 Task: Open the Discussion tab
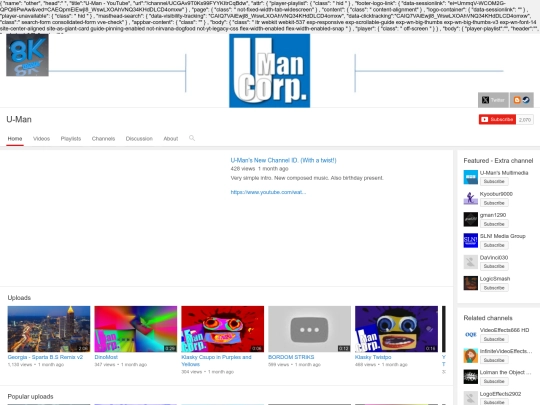(x=139, y=138)
